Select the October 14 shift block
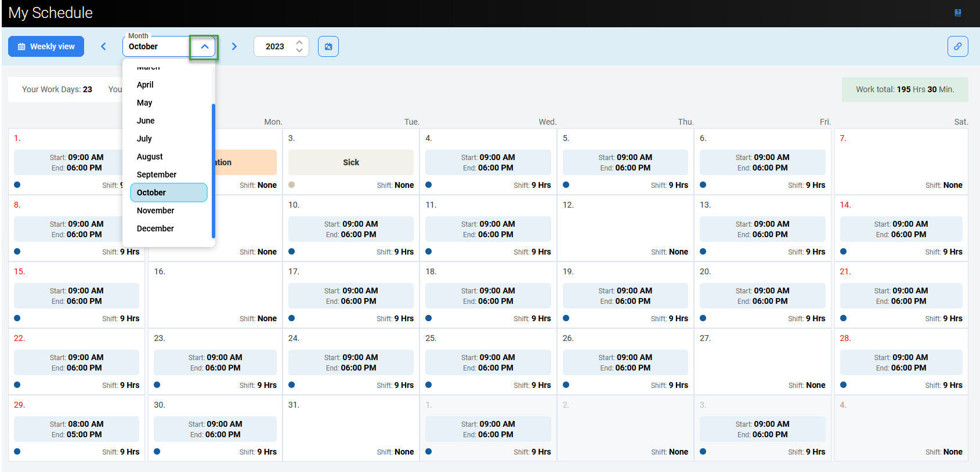 pos(901,229)
